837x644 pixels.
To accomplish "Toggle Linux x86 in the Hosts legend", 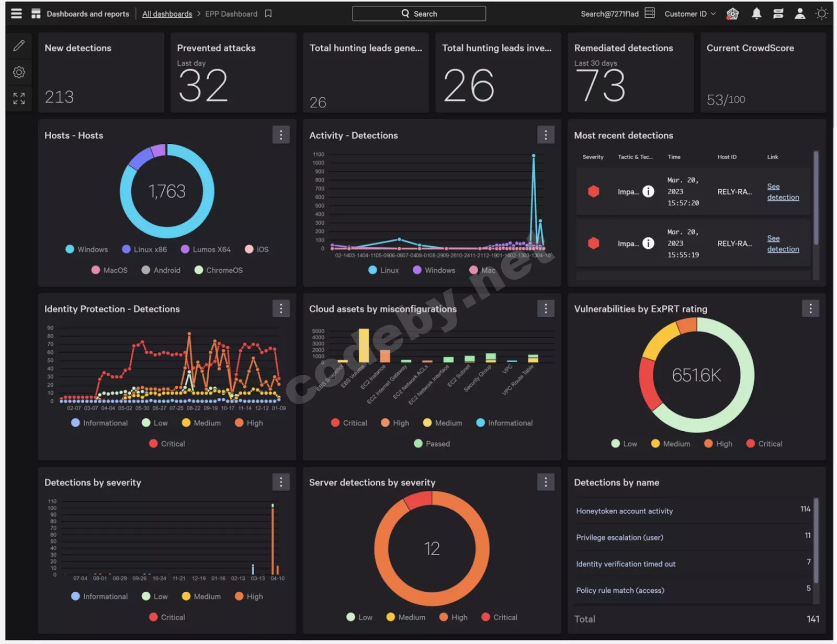I will 144,249.
